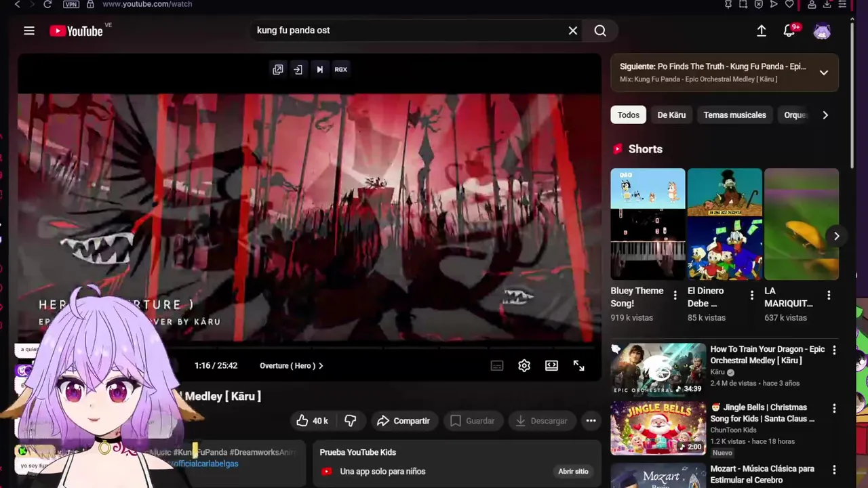Open options for the Mozart video
Viewport: 868px width, 488px height.
(x=834, y=470)
